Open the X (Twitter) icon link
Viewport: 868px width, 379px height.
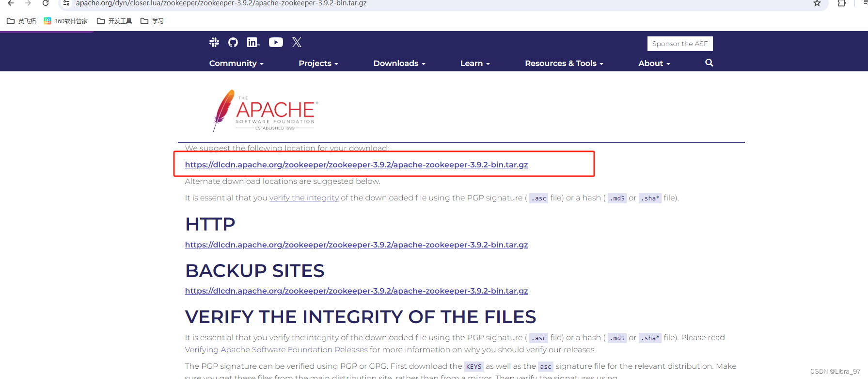pos(297,43)
